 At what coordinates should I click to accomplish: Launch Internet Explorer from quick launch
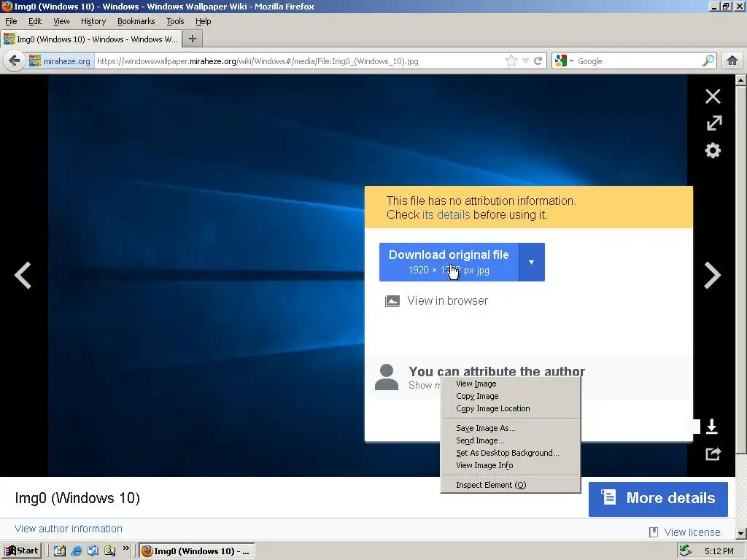[x=76, y=551]
